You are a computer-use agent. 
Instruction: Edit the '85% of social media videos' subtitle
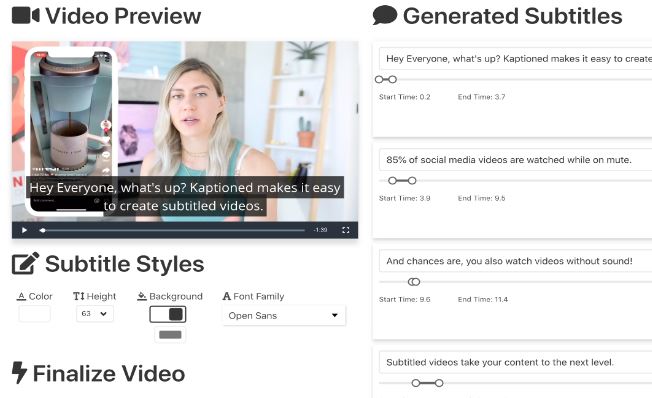pyautogui.click(x=515, y=160)
